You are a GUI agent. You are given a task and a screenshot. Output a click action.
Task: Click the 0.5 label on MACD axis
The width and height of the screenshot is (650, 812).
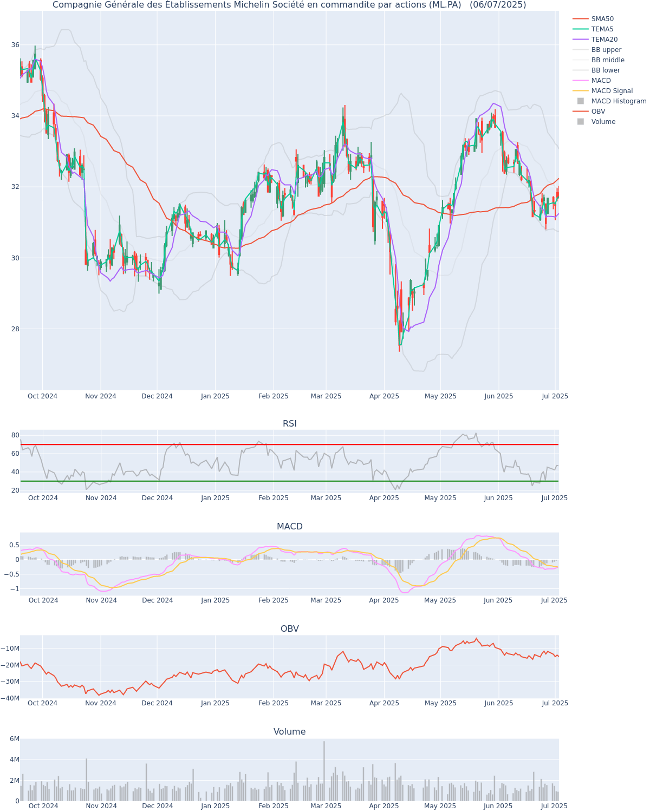[x=14, y=545]
